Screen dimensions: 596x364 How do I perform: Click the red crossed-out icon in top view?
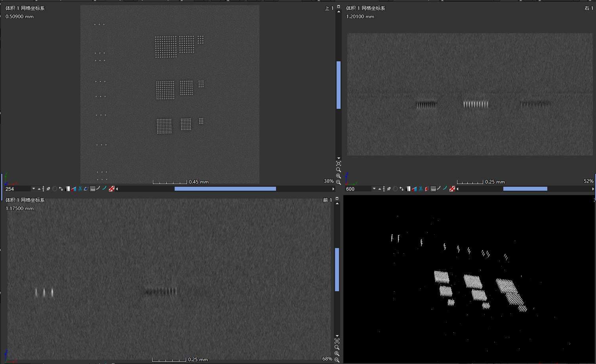click(112, 189)
